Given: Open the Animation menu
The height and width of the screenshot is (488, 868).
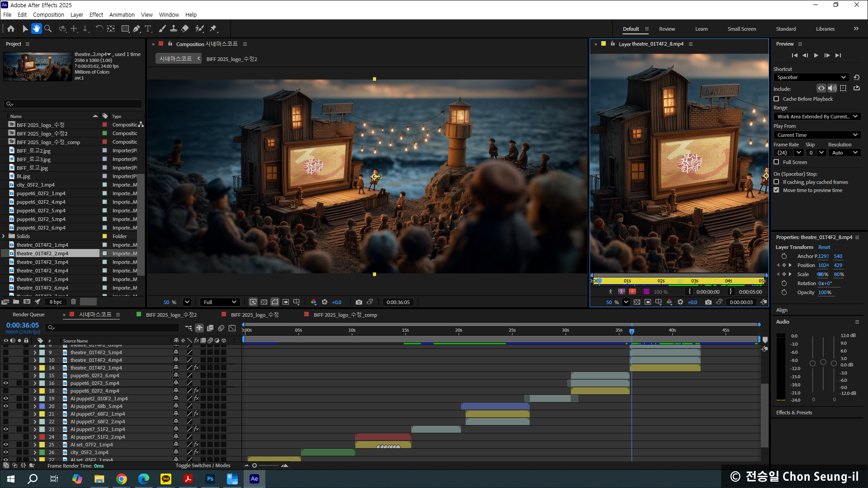Looking at the screenshot, I should (122, 14).
